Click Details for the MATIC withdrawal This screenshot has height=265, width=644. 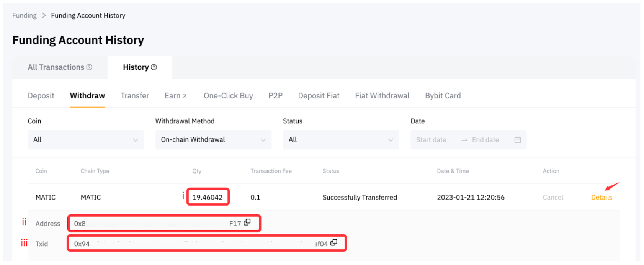(x=601, y=198)
